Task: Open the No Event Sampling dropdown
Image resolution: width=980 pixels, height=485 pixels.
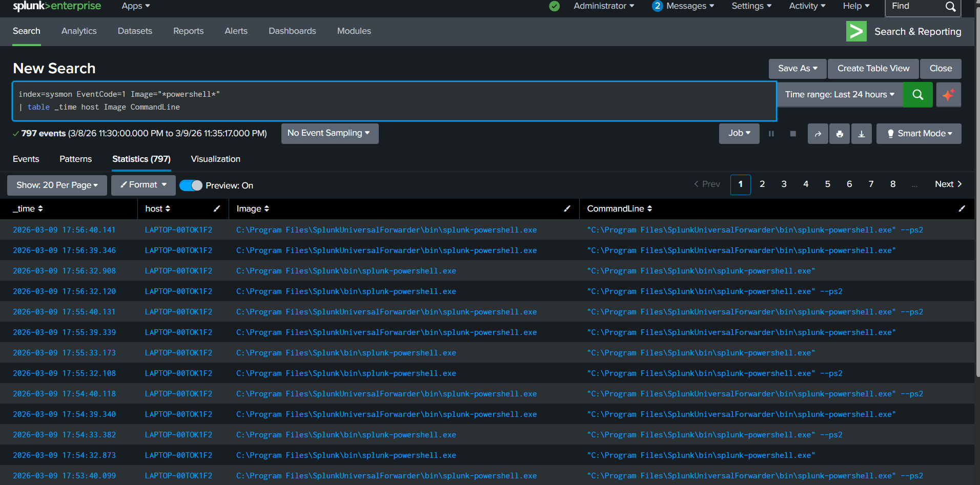Action: [x=330, y=133]
